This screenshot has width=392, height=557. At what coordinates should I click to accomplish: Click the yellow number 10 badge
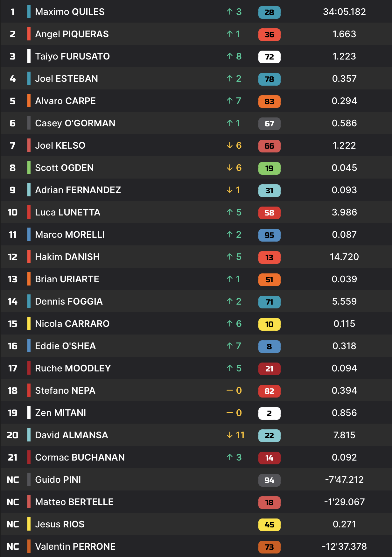(269, 324)
